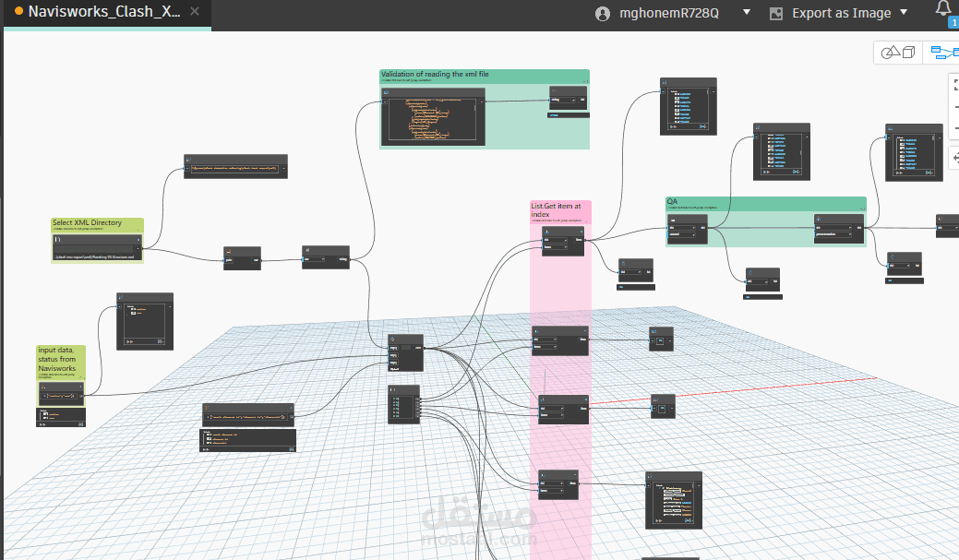Viewport: 959px width, 560px height.
Task: Click the file path text under Select XML Directory node
Action: 94,256
